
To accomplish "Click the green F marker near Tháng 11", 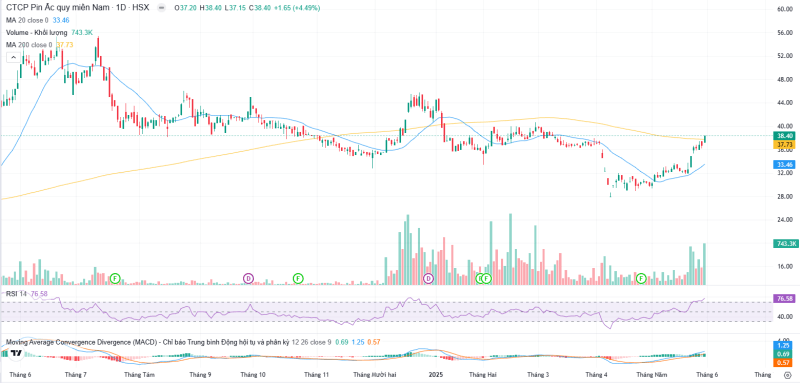I will pos(298,278).
